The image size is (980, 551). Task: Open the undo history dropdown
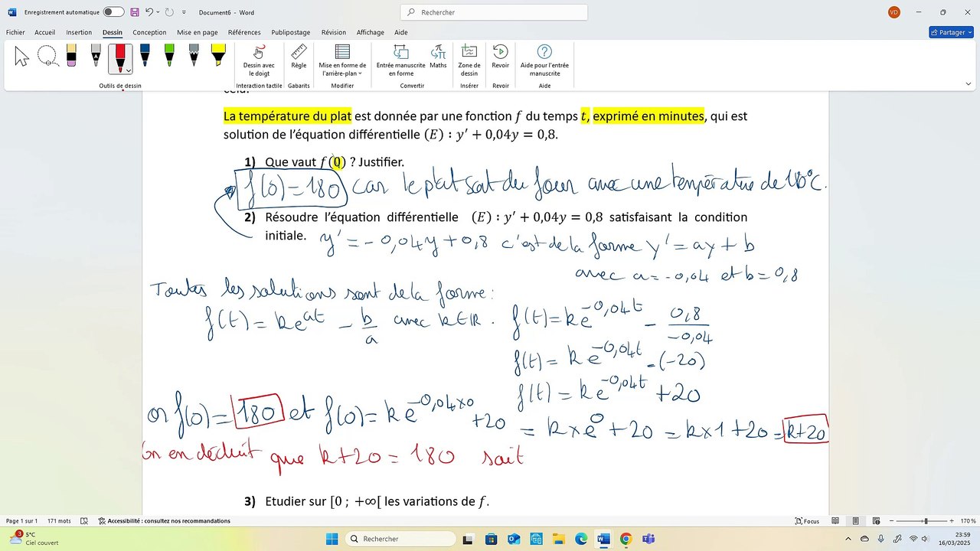pyautogui.click(x=157, y=12)
